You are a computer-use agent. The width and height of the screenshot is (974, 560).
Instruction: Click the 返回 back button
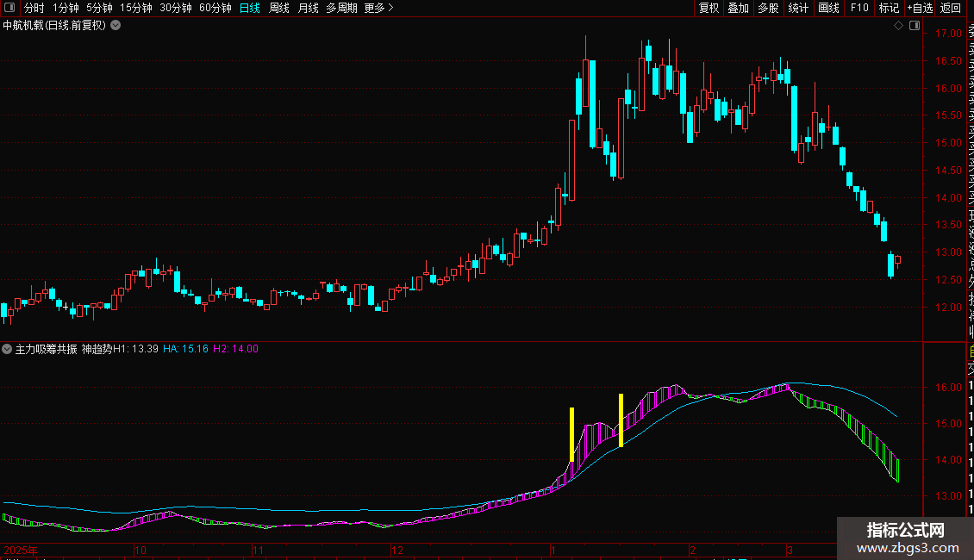[x=951, y=8]
